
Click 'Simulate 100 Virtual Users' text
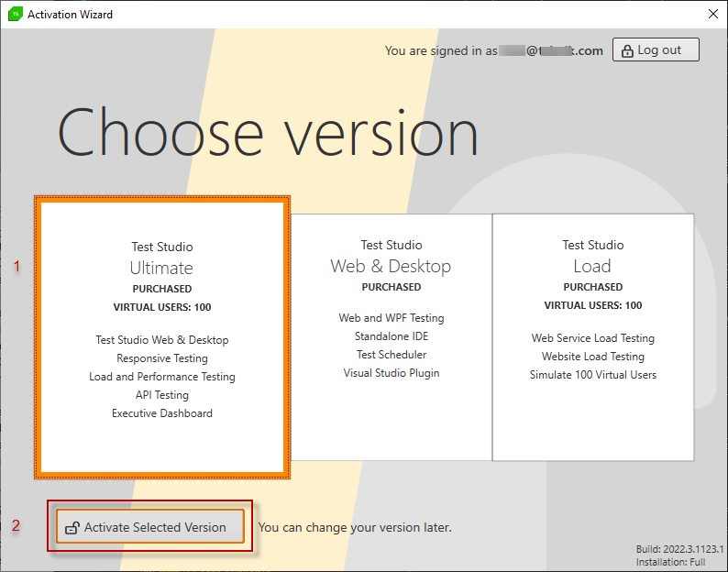(593, 375)
